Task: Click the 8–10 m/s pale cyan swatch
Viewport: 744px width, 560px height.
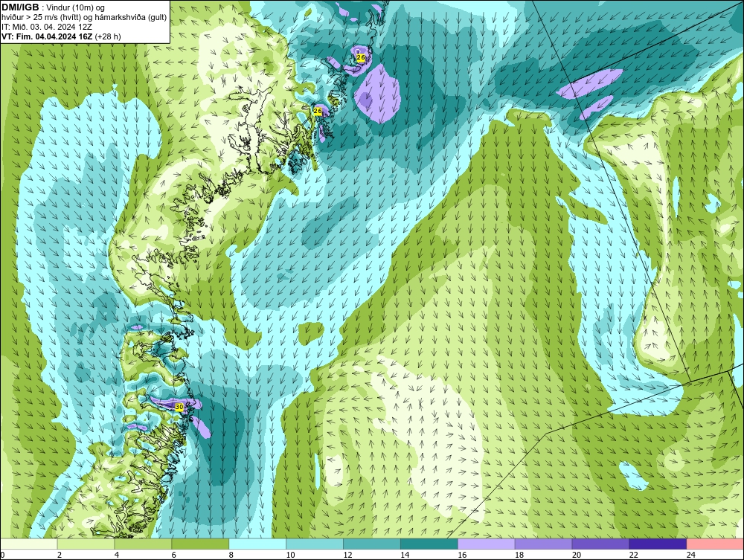Action: click(257, 544)
